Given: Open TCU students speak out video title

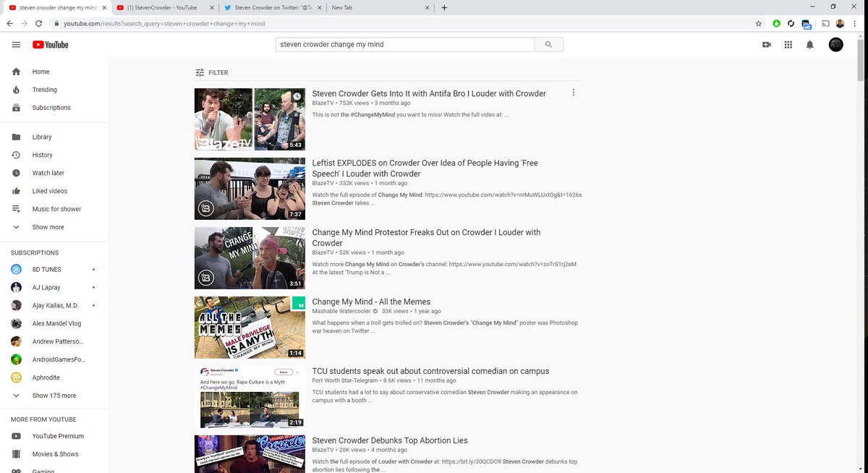Looking at the screenshot, I should point(430,371).
